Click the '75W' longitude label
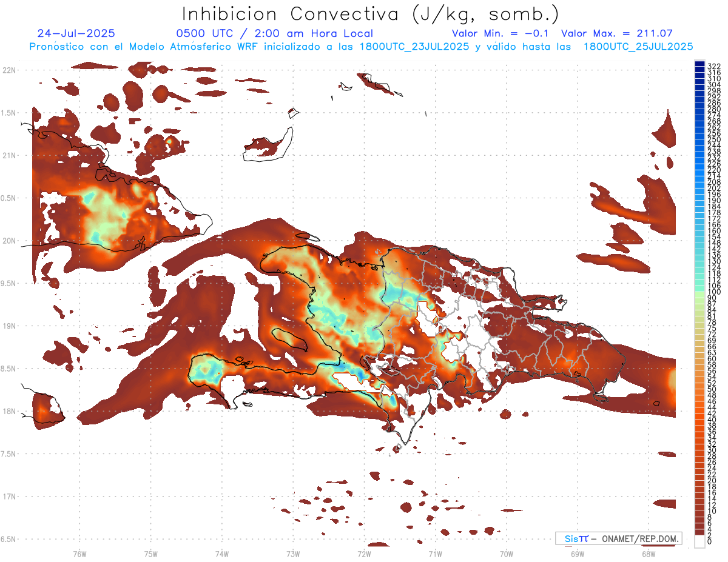This screenshot has width=728, height=562. (151, 554)
